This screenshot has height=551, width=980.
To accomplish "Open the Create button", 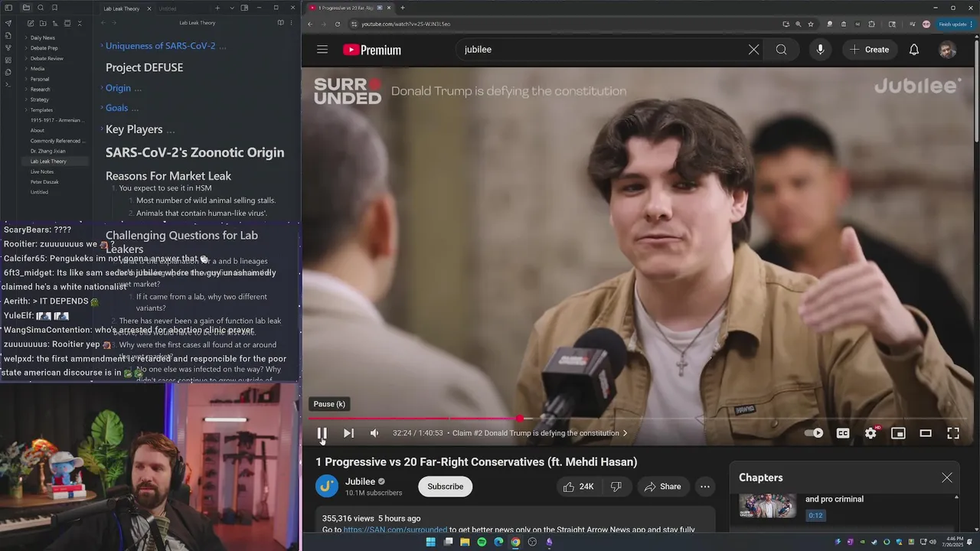I will (x=870, y=50).
